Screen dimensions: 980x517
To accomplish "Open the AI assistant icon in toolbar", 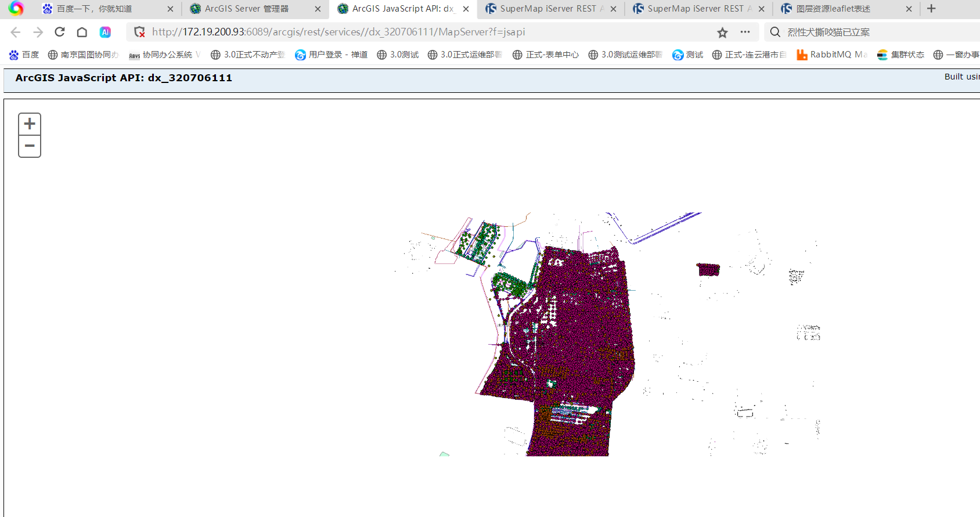I will pyautogui.click(x=105, y=32).
